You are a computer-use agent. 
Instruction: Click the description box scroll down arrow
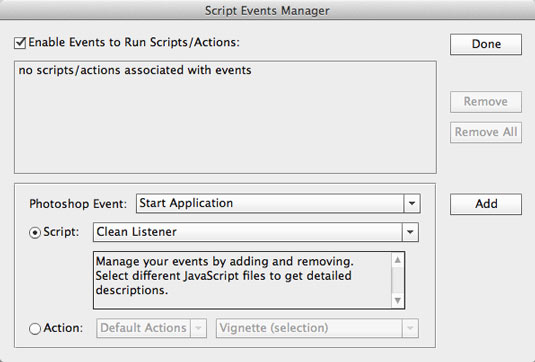[397, 301]
